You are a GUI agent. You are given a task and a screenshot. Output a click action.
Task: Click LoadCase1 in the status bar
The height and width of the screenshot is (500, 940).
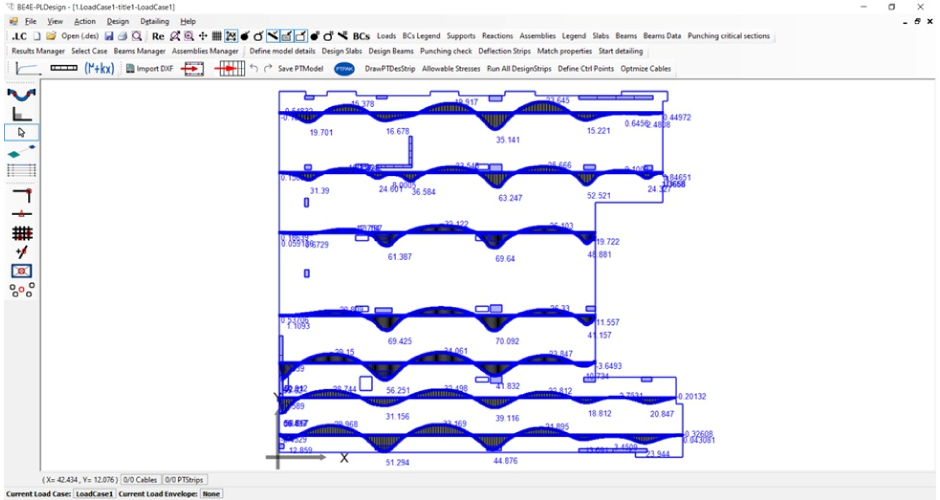[x=94, y=493]
